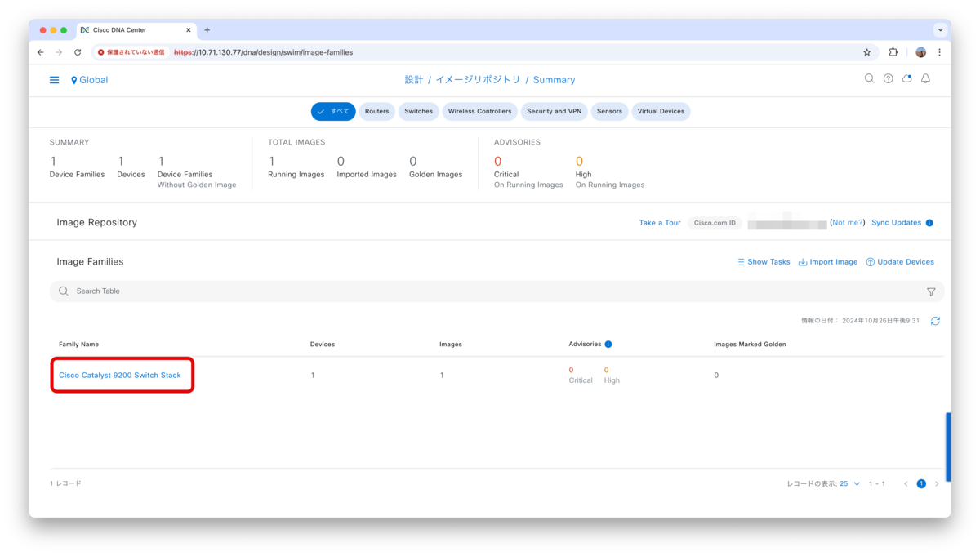980x556 pixels.
Task: Click Show Tasks
Action: pyautogui.click(x=764, y=262)
